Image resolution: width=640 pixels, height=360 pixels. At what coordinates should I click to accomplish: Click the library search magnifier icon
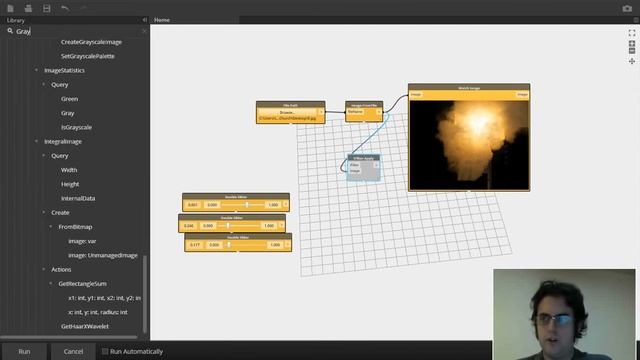click(10, 31)
